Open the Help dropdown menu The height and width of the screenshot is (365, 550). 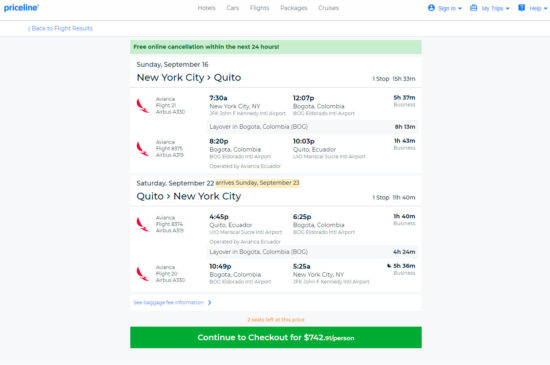click(x=532, y=8)
